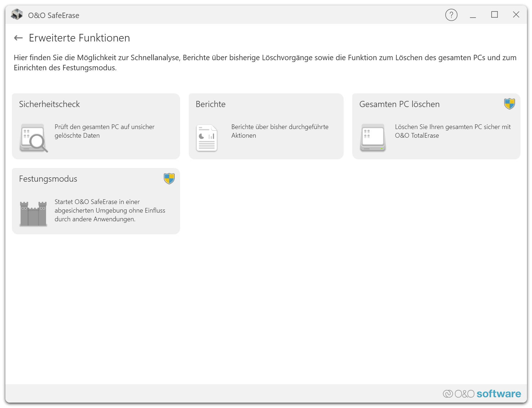The height and width of the screenshot is (408, 532).
Task: Select the Gesamten PC löschen heading
Action: coord(399,104)
